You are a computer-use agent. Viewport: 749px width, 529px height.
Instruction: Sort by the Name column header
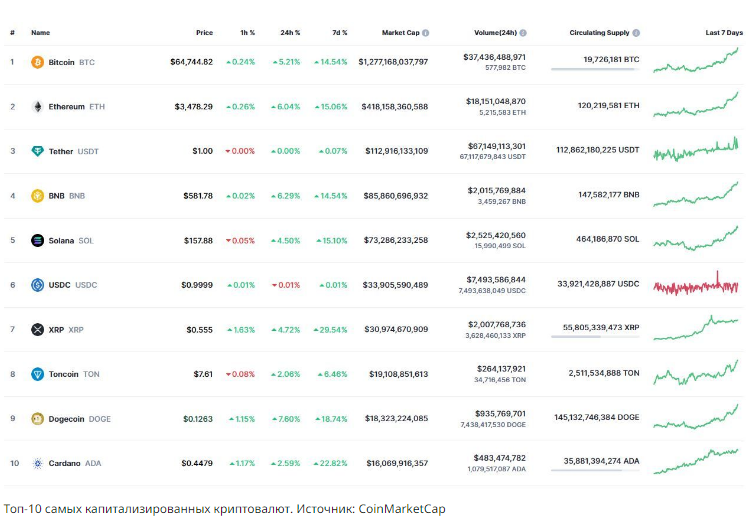click(x=41, y=33)
